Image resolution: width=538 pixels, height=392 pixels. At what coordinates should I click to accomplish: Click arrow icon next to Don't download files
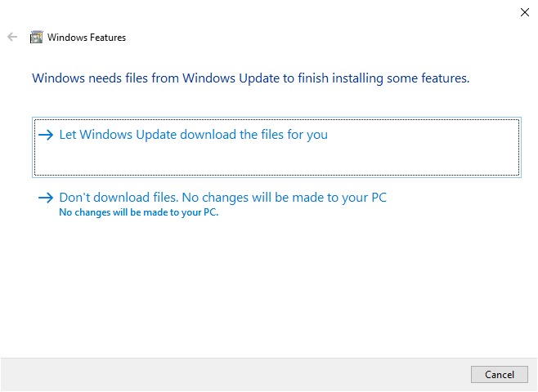pyautogui.click(x=46, y=198)
